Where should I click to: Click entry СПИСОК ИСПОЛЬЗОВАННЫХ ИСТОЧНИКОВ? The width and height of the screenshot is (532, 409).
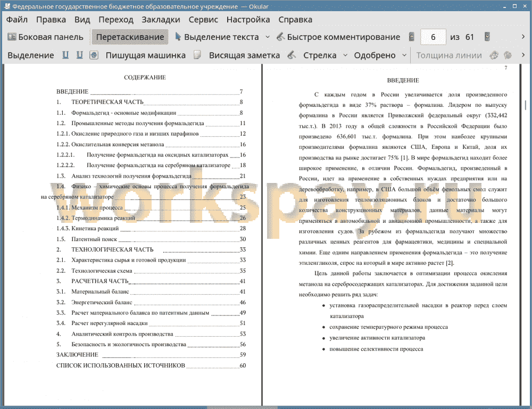coord(151,365)
